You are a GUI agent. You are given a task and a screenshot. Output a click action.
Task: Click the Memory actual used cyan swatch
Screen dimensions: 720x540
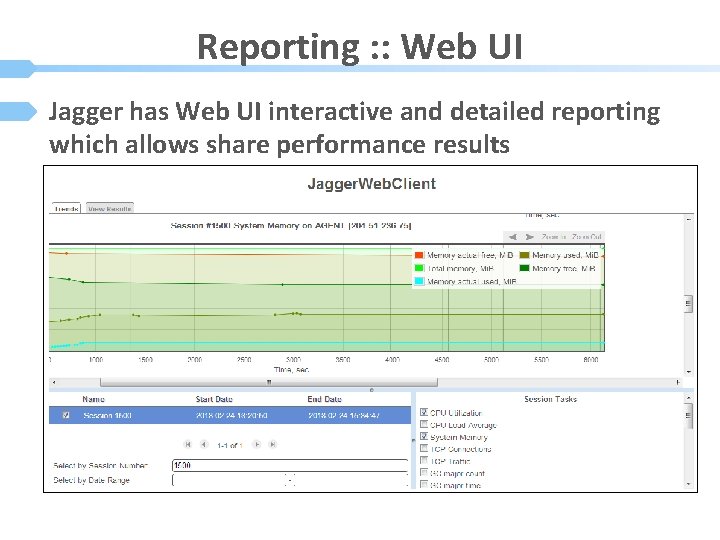pyautogui.click(x=419, y=281)
